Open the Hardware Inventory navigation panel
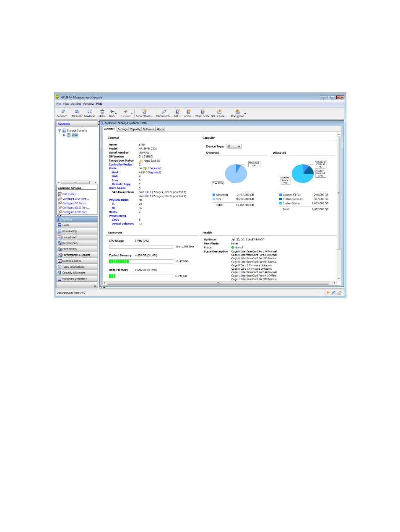The height and width of the screenshot is (532, 400). [77, 279]
